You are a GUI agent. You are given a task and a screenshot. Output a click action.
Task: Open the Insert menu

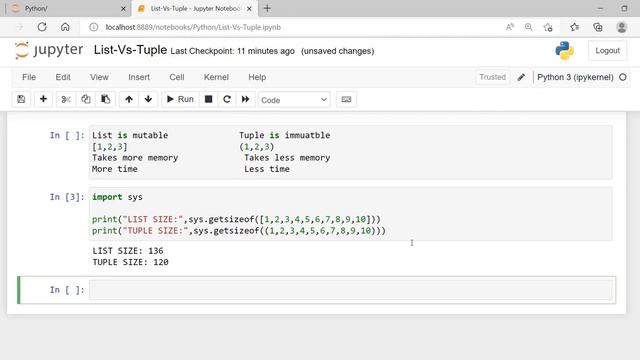[139, 77]
